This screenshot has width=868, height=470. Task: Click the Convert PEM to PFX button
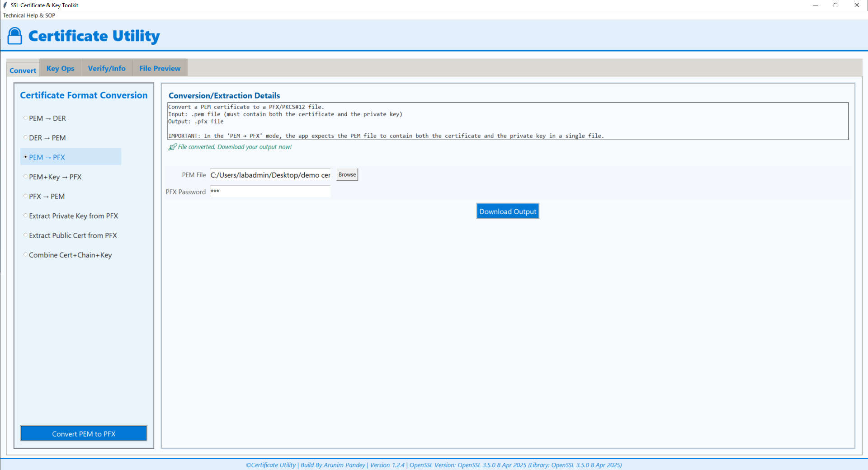coord(83,433)
